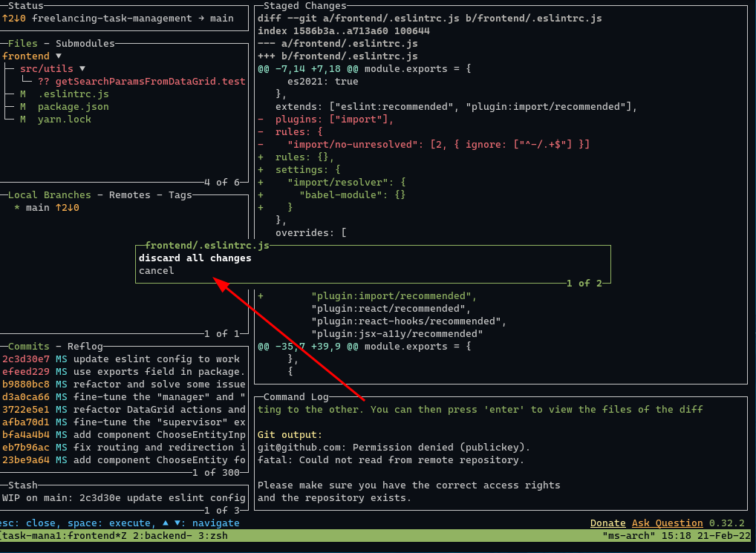
Task: Click the Staged Changes panel title
Action: point(304,6)
